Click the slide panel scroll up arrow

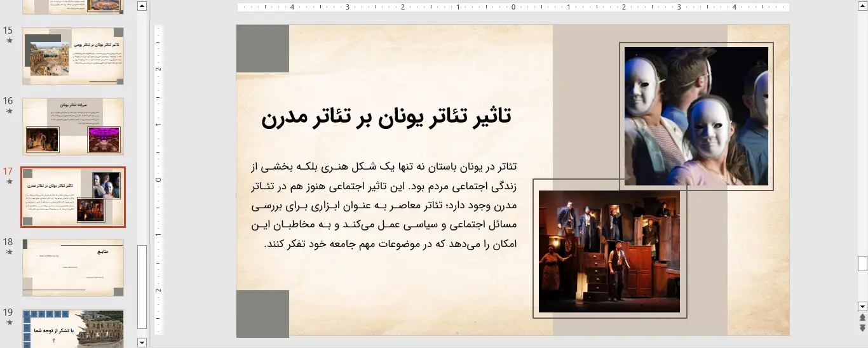click(142, 6)
